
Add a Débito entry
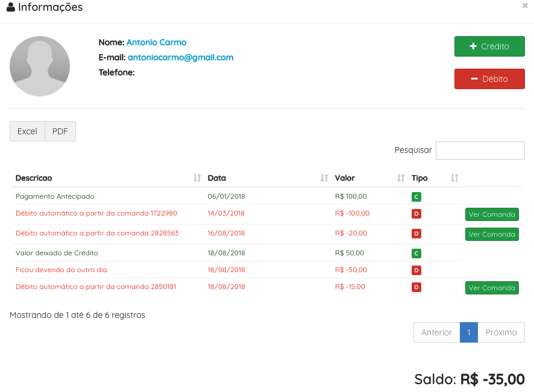pos(489,79)
